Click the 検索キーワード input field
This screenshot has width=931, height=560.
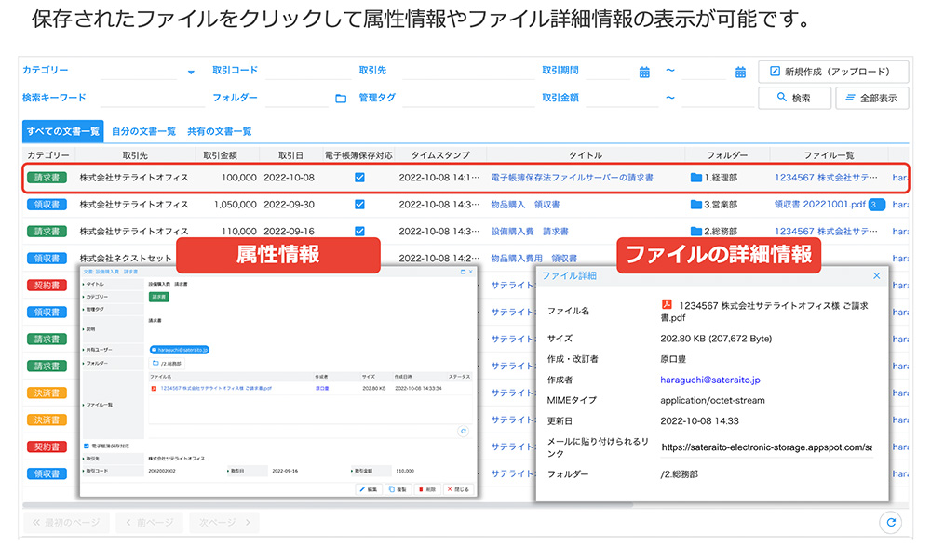pos(149,98)
